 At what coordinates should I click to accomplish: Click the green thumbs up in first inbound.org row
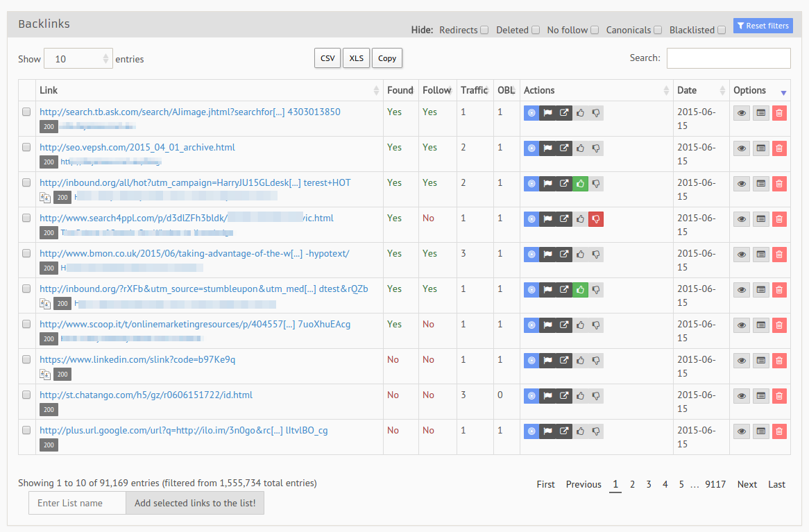click(580, 183)
